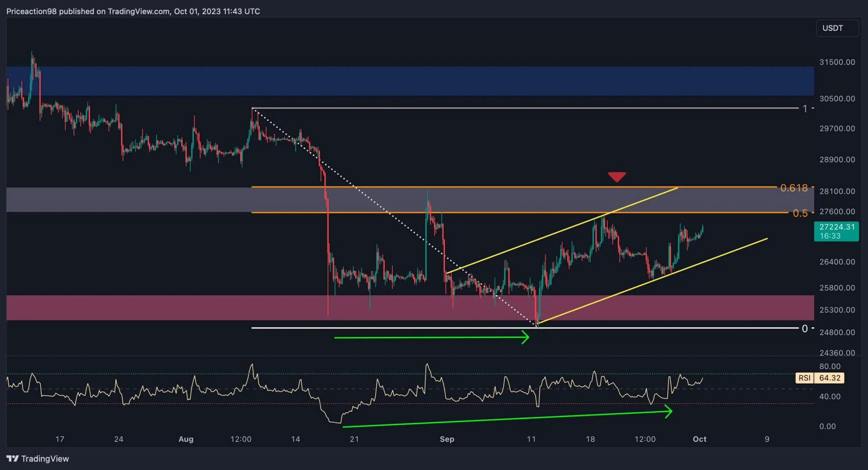Select the red downward arrow marker on the chart
The image size is (868, 470).
tap(617, 176)
